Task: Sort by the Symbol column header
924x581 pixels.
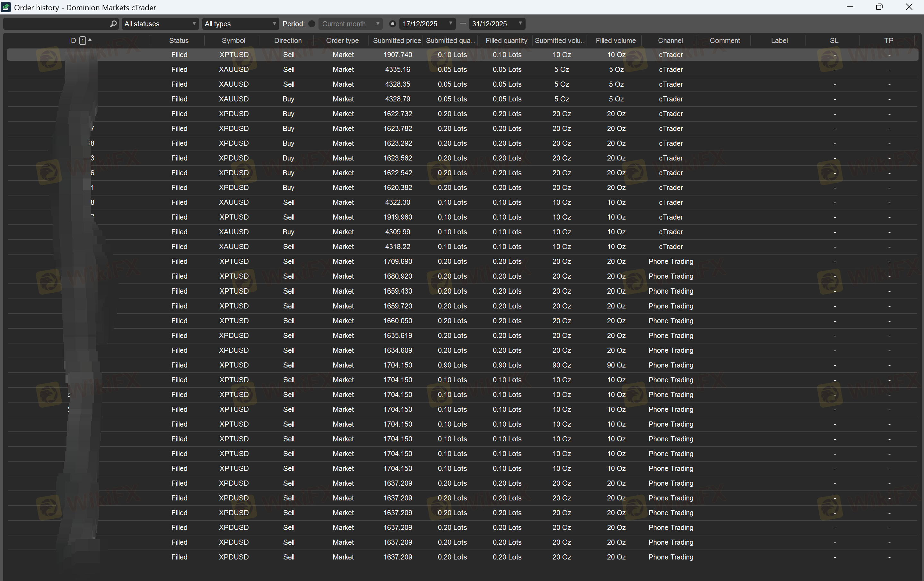Action: click(233, 41)
